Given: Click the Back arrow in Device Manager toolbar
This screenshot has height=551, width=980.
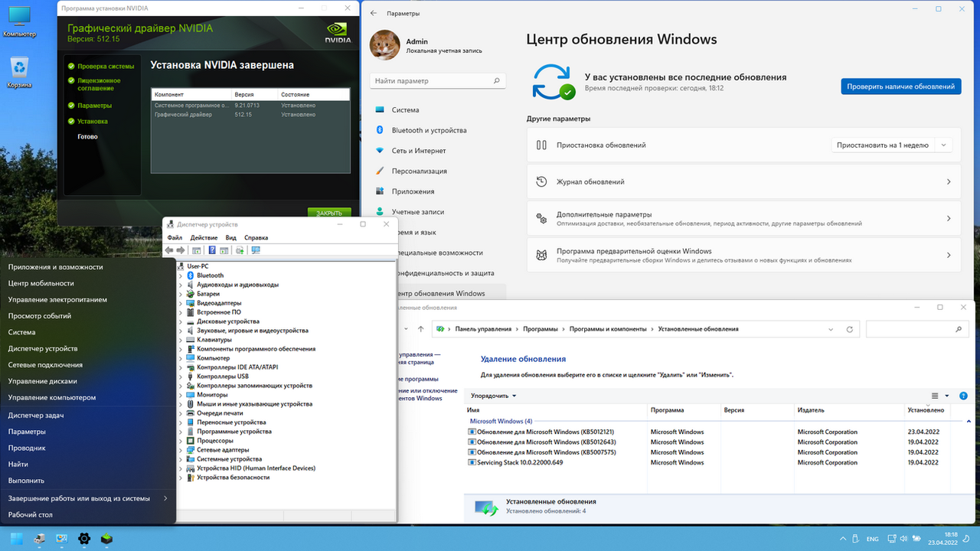Looking at the screenshot, I should [169, 250].
